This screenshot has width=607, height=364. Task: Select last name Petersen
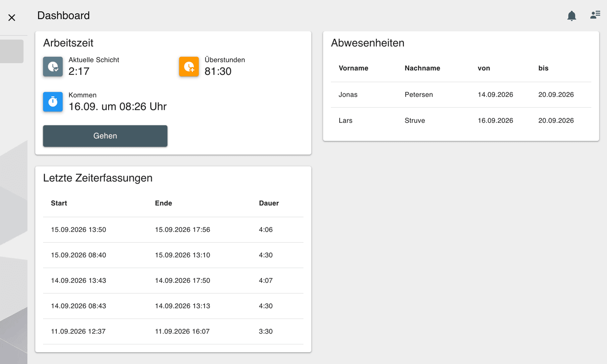tap(419, 94)
